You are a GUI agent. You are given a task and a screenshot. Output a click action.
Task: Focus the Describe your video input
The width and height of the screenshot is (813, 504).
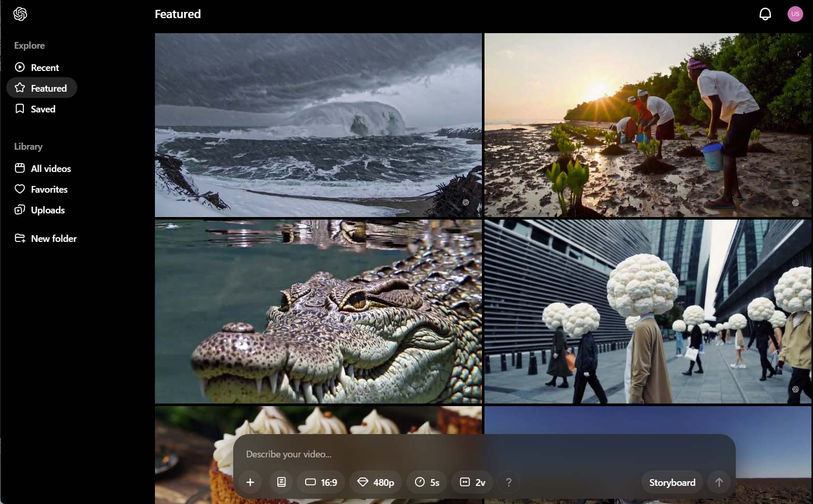[466, 454]
